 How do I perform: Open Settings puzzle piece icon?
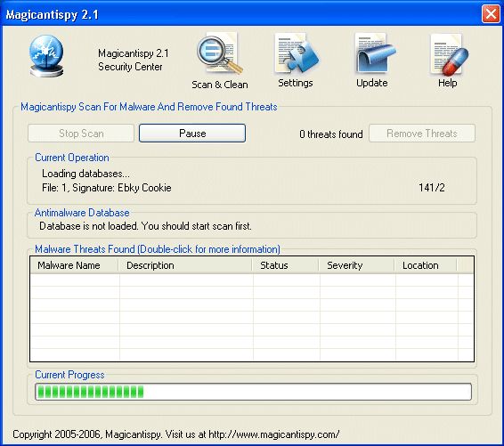tap(297, 53)
